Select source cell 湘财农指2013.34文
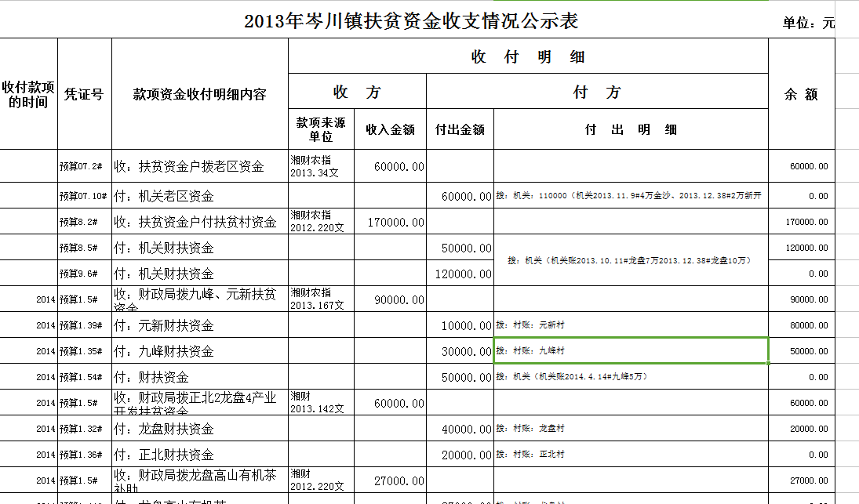Viewport: 859px width, 504px height. (320, 166)
